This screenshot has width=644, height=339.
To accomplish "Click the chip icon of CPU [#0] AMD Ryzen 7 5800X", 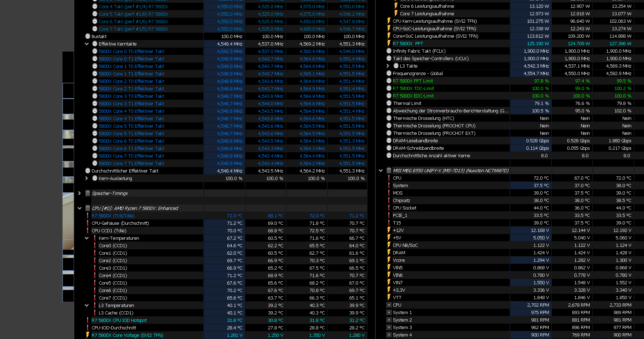I will pyautogui.click(x=88, y=208).
